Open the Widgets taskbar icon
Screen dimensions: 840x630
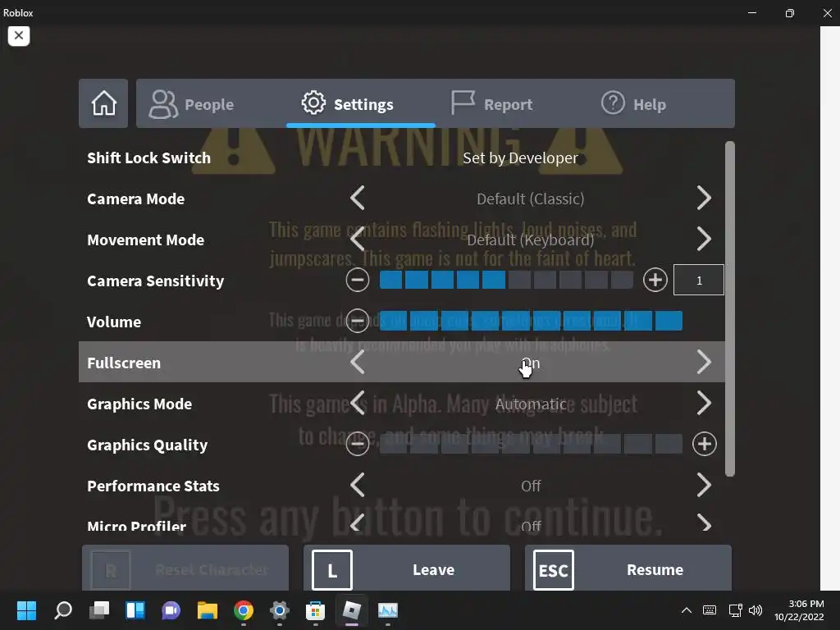[x=135, y=610]
